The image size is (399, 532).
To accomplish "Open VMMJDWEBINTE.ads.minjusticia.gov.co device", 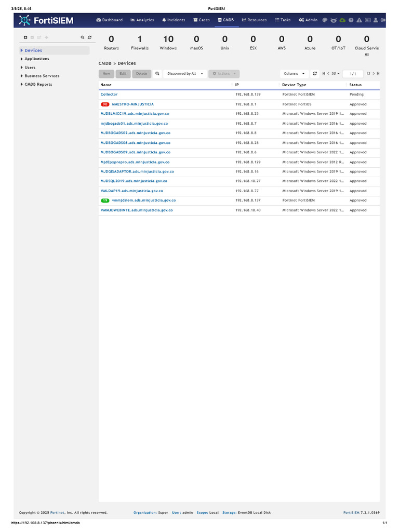I will (137, 210).
